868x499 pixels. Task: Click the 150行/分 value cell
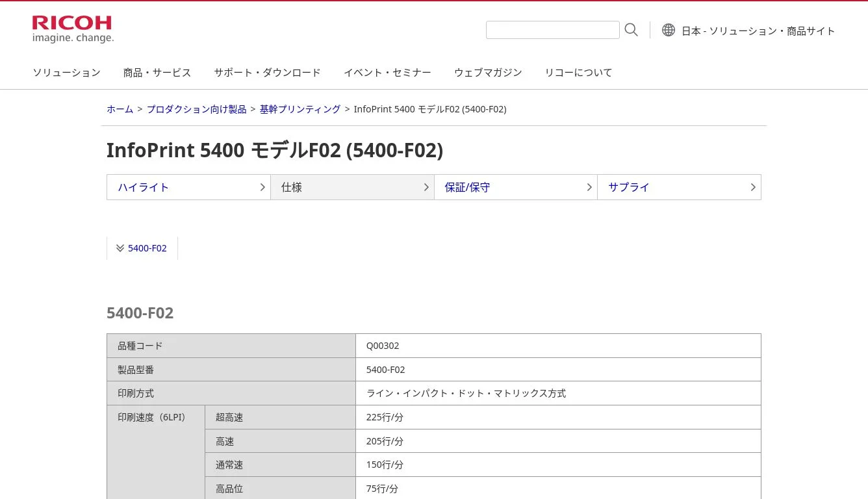click(558, 465)
